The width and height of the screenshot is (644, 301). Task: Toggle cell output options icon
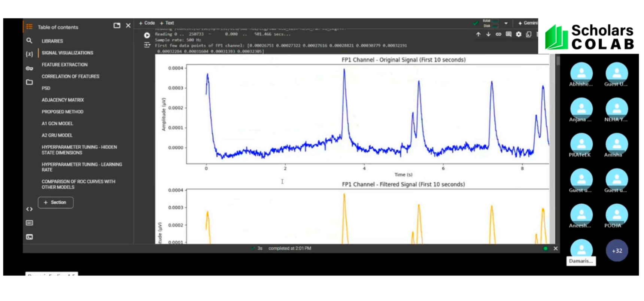[147, 45]
